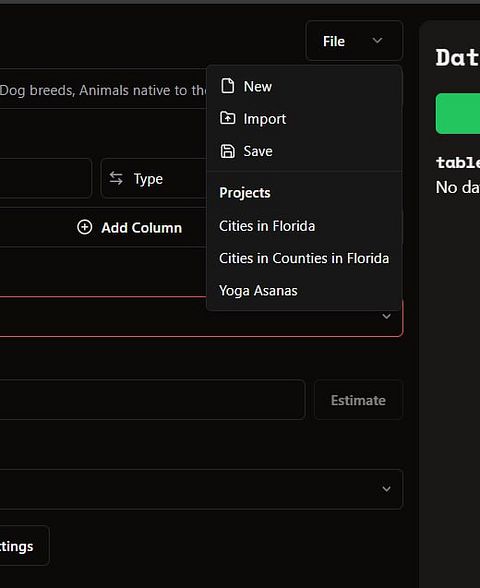Image resolution: width=480 pixels, height=588 pixels.
Task: Click the New file document icon
Action: 227,86
